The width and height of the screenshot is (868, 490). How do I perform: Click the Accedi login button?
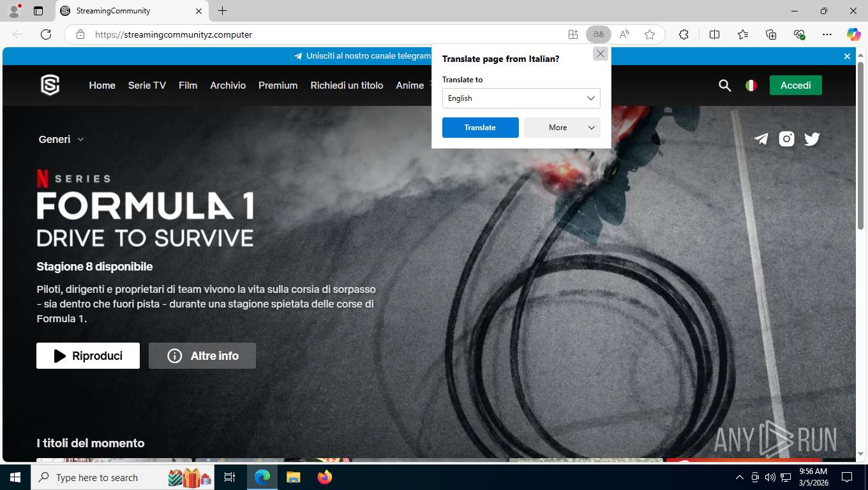tap(796, 85)
